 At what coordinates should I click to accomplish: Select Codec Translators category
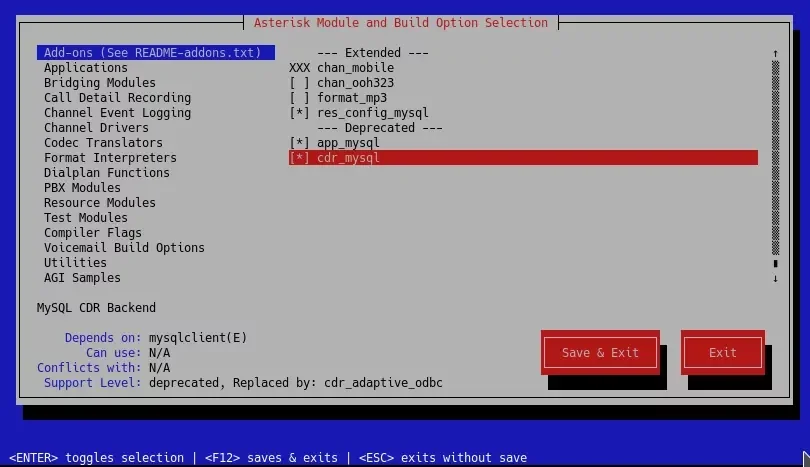click(103, 143)
